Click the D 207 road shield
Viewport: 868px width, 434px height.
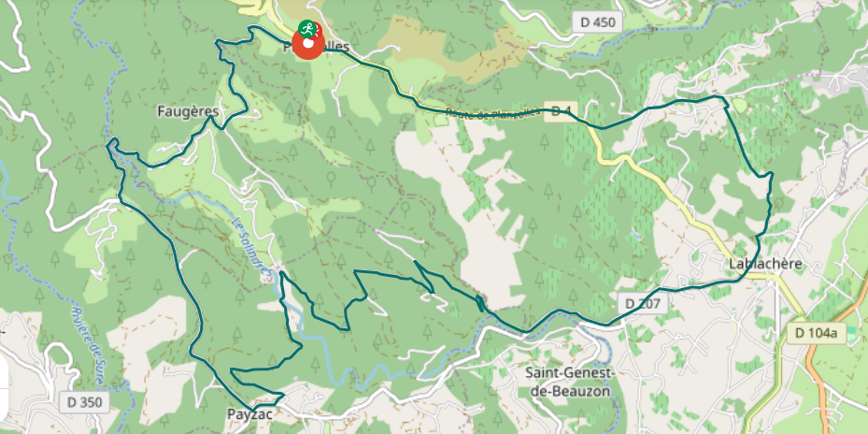click(643, 303)
